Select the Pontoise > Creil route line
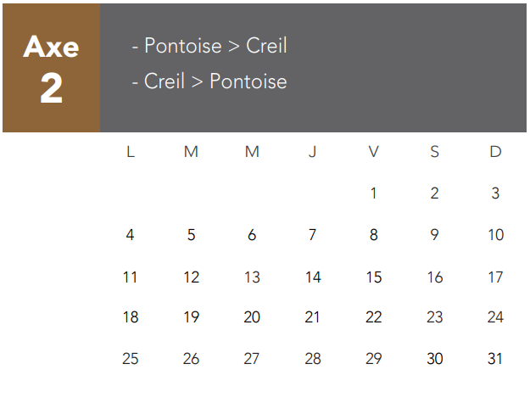The width and height of the screenshot is (530, 420). (x=209, y=46)
